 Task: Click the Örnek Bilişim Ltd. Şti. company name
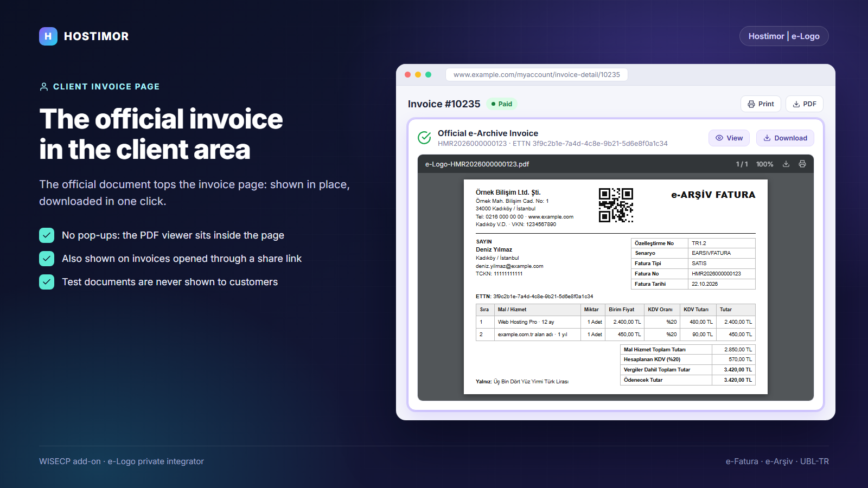point(508,192)
